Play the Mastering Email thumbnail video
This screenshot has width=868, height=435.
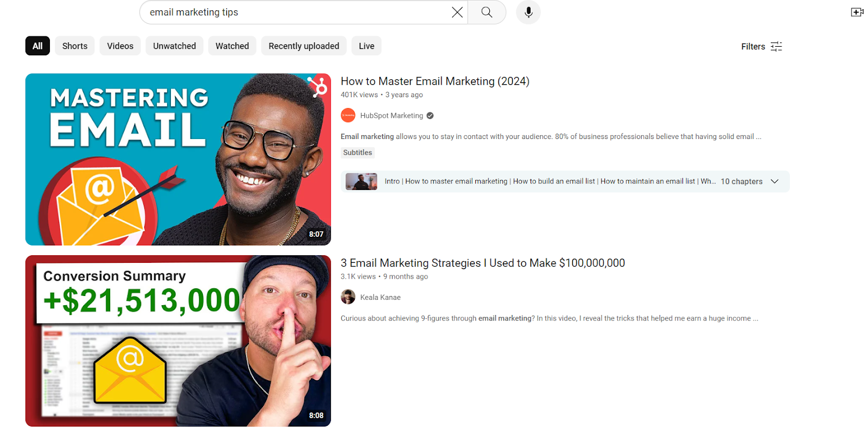coord(178,160)
